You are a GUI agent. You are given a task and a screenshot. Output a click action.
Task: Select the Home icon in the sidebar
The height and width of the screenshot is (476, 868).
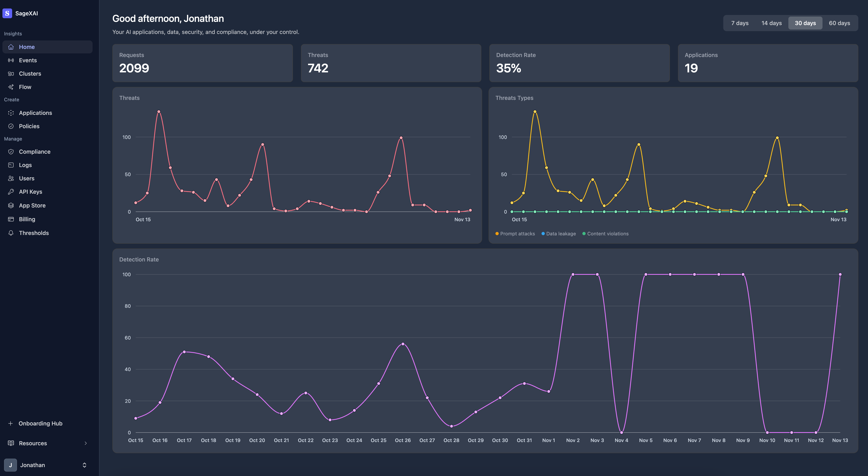pyautogui.click(x=11, y=47)
